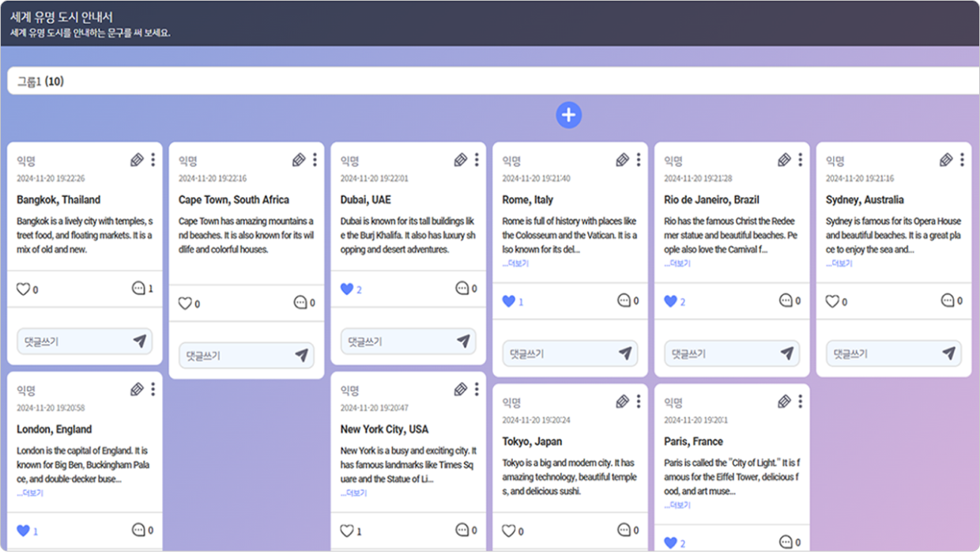The height and width of the screenshot is (552, 980).
Task: Click the 그룹1 (10) group header
Action: tap(493, 81)
